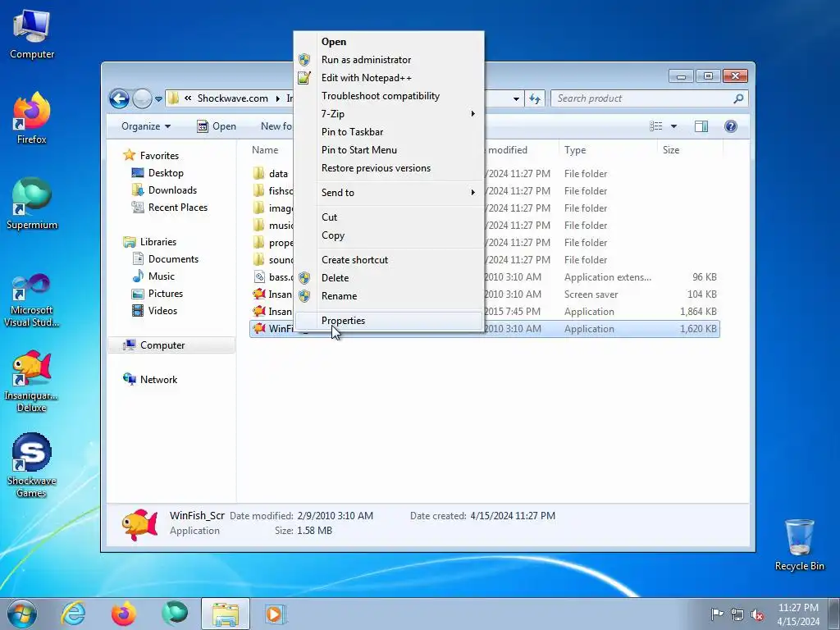The height and width of the screenshot is (630, 840).
Task: Sort by the Type column header
Action: tap(608, 150)
